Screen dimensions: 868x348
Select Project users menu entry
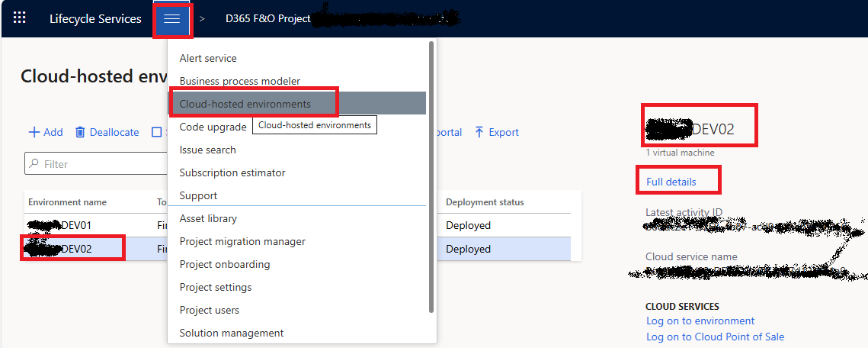[x=210, y=311]
